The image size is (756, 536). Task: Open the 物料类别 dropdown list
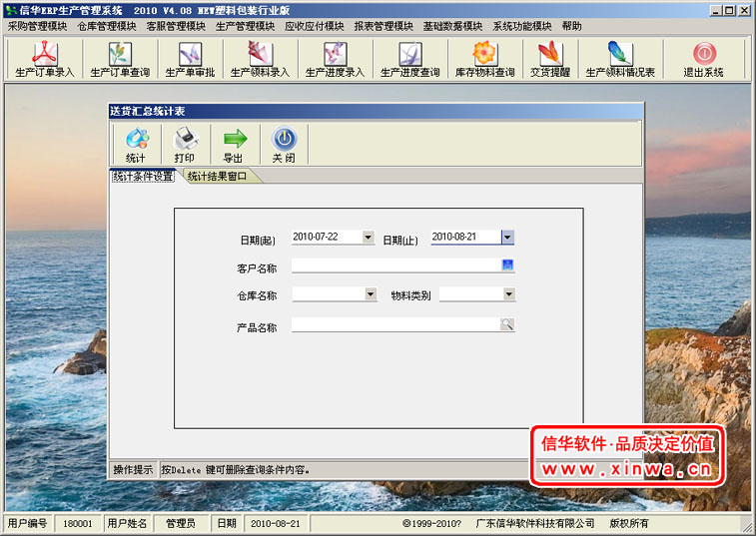pos(509,294)
